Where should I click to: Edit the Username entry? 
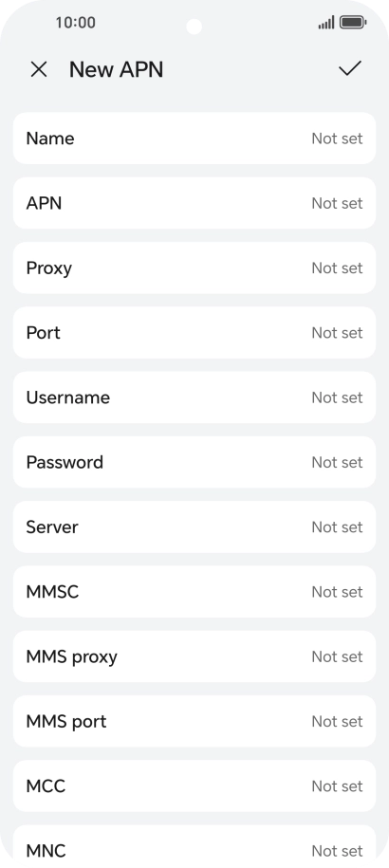tap(194, 397)
